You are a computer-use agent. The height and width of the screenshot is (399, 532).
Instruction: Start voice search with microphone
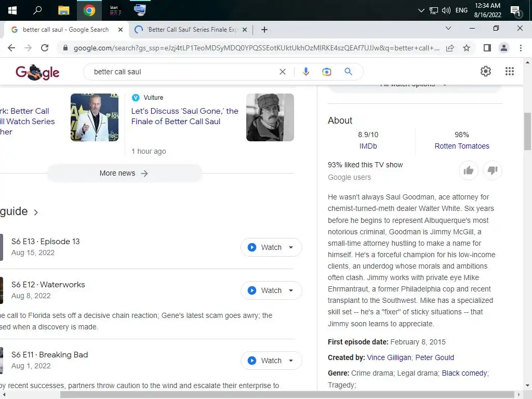tap(305, 72)
